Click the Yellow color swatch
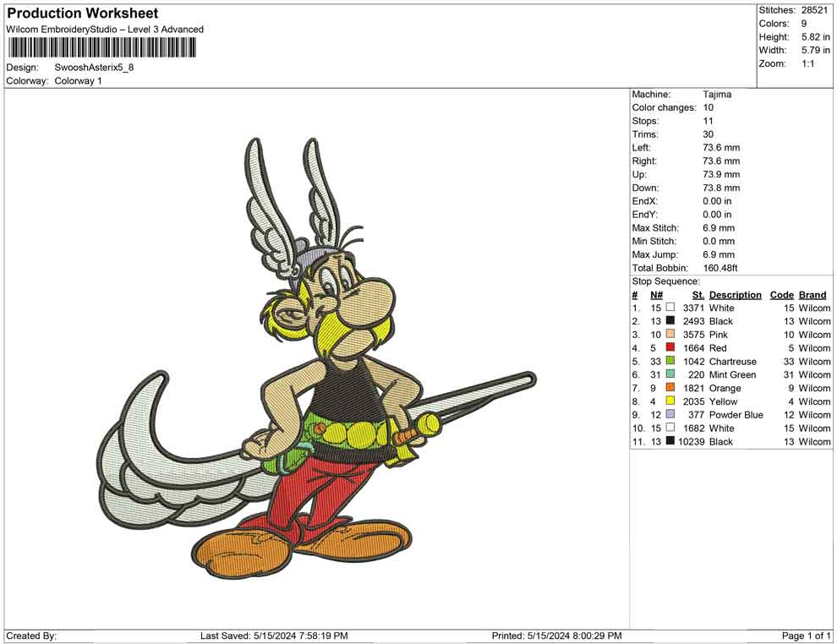Screen dimensions: 837x644 tap(670, 401)
